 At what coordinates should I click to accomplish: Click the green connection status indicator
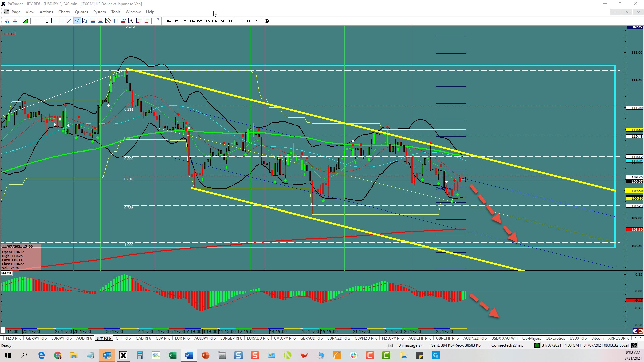537,345
